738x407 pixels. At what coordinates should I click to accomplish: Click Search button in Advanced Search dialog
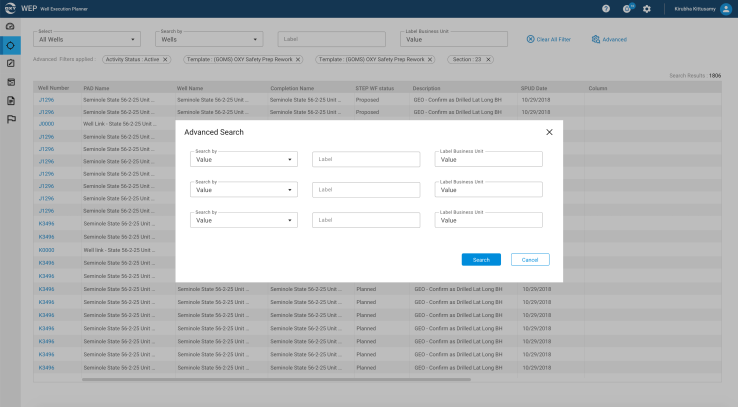481,260
